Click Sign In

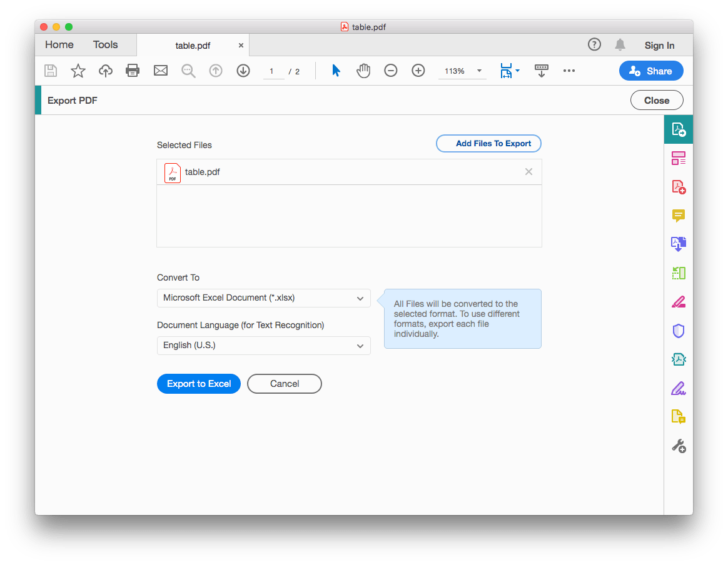point(659,46)
